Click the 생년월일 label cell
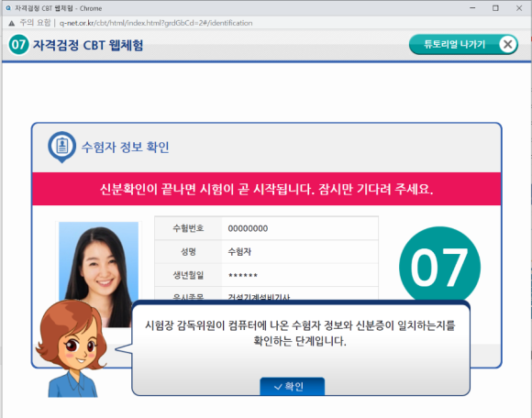532x418 pixels. (188, 275)
